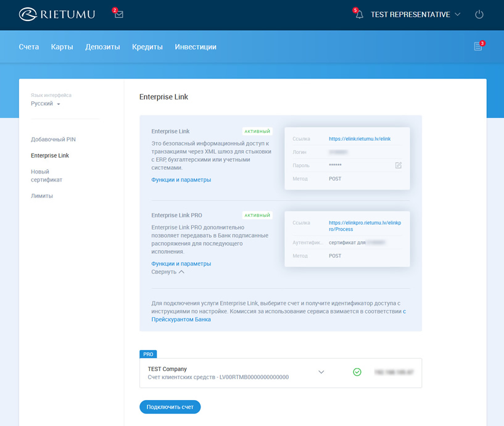The image size is (504, 426).
Task: Select Инвестиции in the navigation bar
Action: tap(196, 47)
